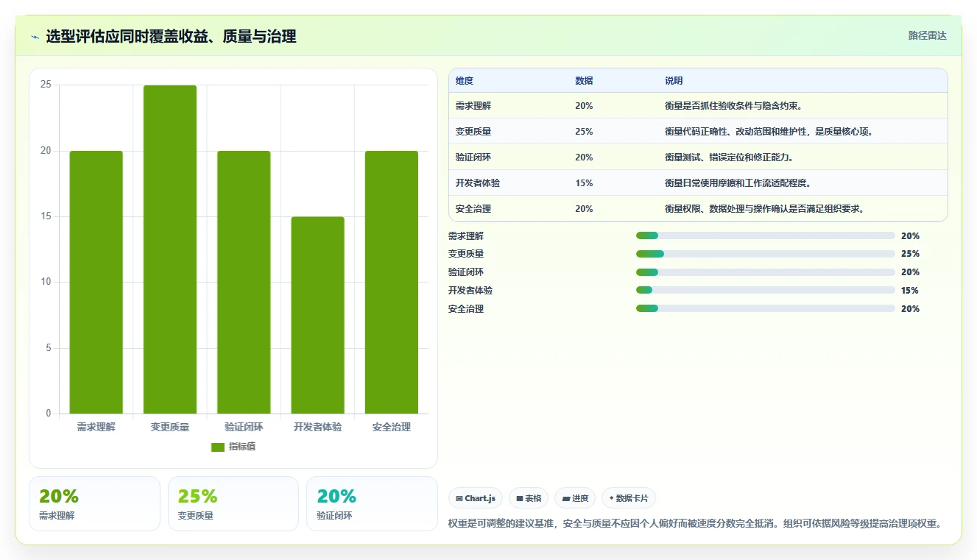This screenshot has width=977, height=560.
Task: Click the y-axis value 10
Action: [46, 282]
